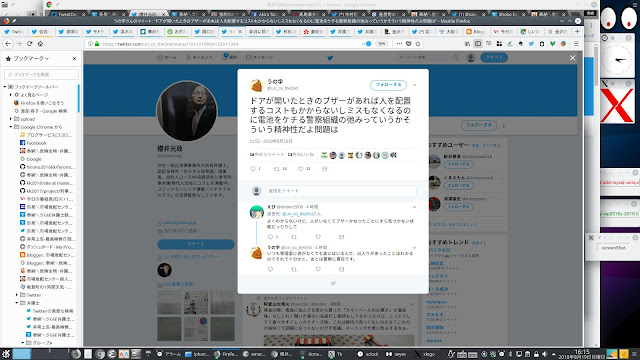
Task: Close the tweet overlay with X
Action: [x=572, y=58]
